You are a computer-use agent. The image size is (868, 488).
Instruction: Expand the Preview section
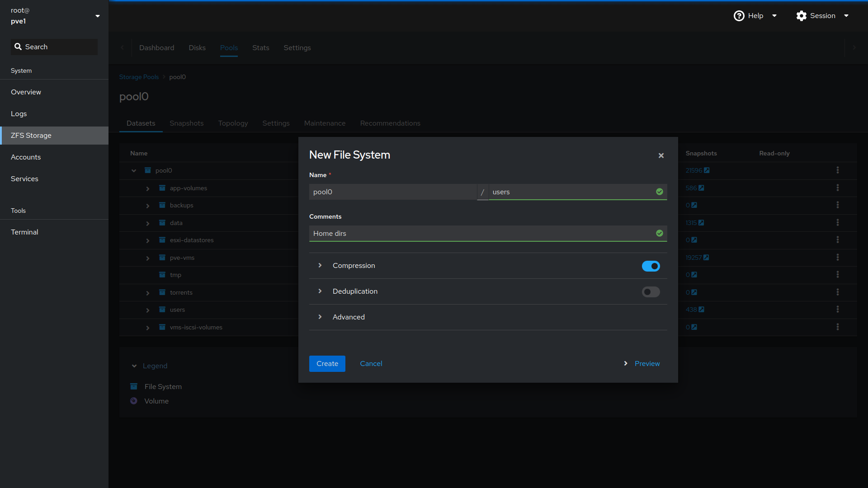[642, 364]
